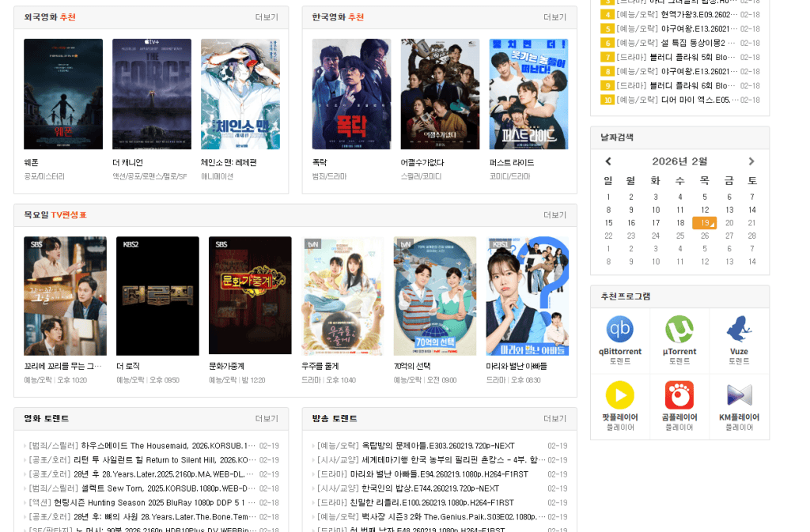Open 더보기 for 한국영화 추천

click(555, 17)
